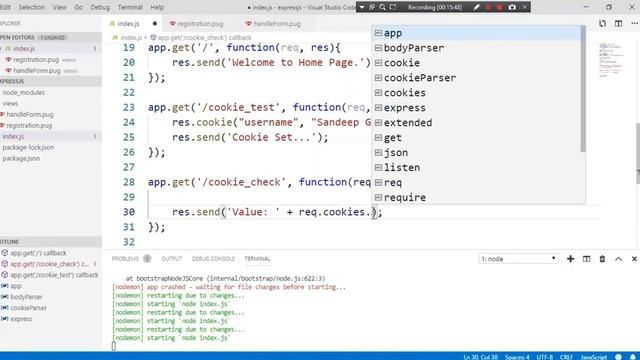Choose 'get' suggestion in autocomplete list

click(476, 138)
